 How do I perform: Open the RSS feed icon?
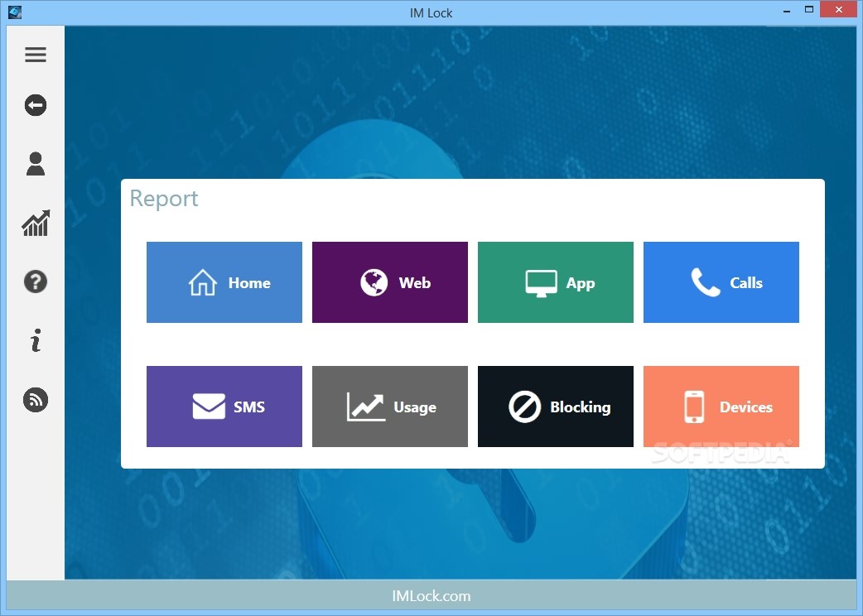click(36, 400)
